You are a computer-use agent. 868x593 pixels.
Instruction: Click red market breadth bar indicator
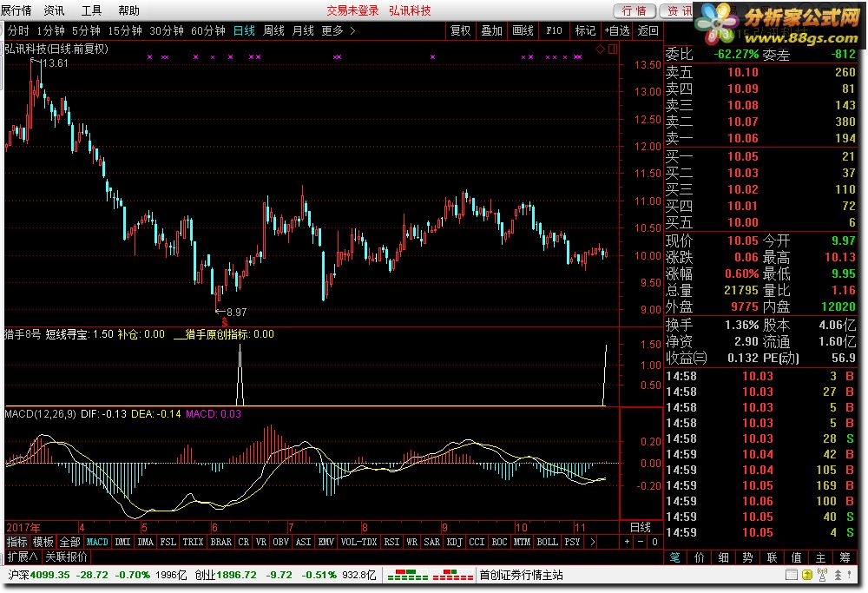pos(453,576)
